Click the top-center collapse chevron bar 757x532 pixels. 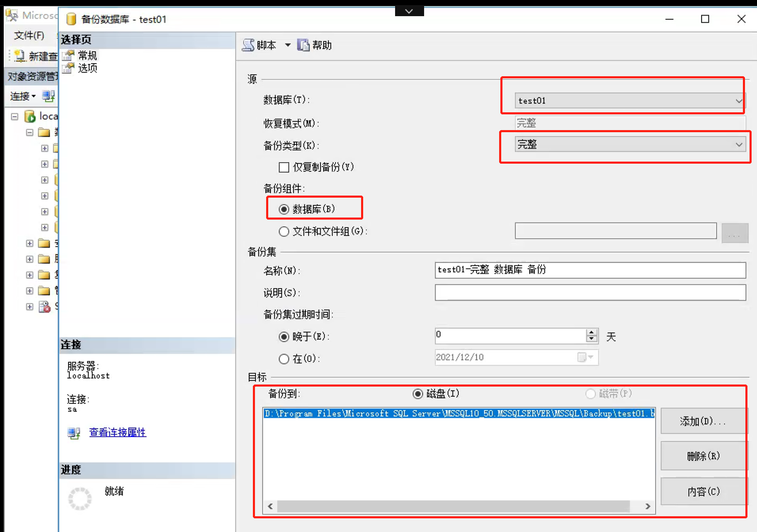[409, 11]
